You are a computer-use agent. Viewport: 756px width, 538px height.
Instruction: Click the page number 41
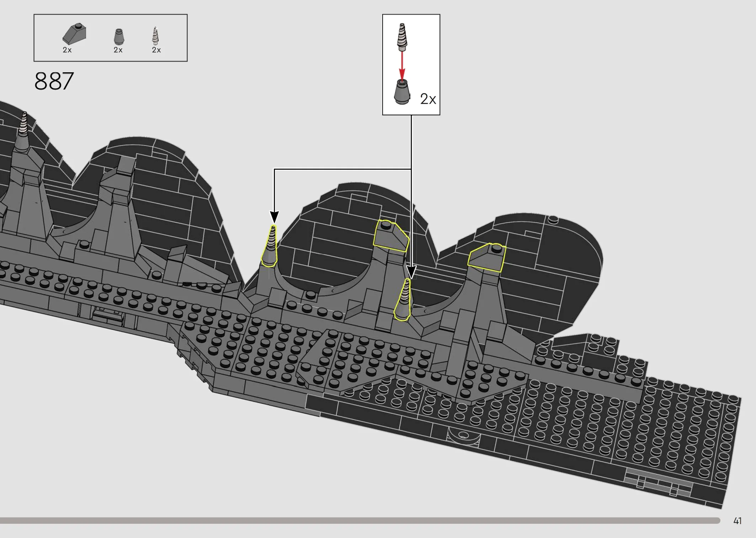pyautogui.click(x=738, y=521)
